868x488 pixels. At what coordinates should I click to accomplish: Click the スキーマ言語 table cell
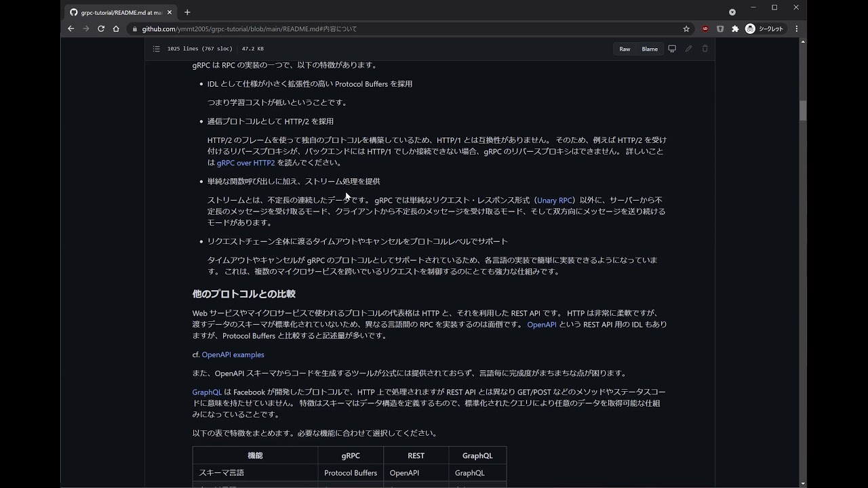tap(255, 473)
